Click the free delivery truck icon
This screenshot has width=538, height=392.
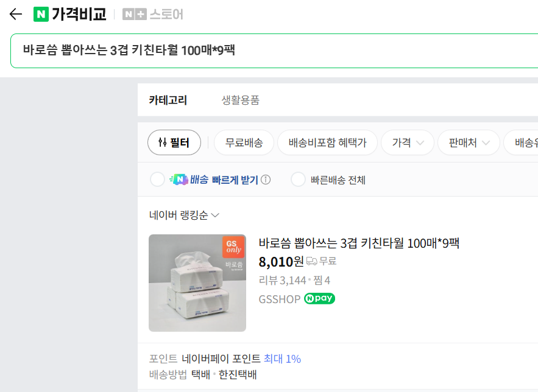[x=311, y=261]
